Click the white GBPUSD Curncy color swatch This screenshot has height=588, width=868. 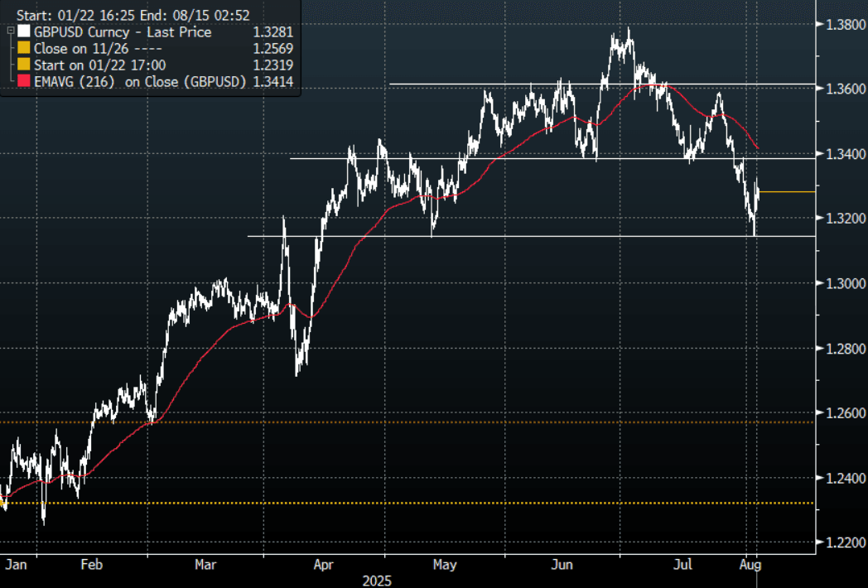[22, 32]
